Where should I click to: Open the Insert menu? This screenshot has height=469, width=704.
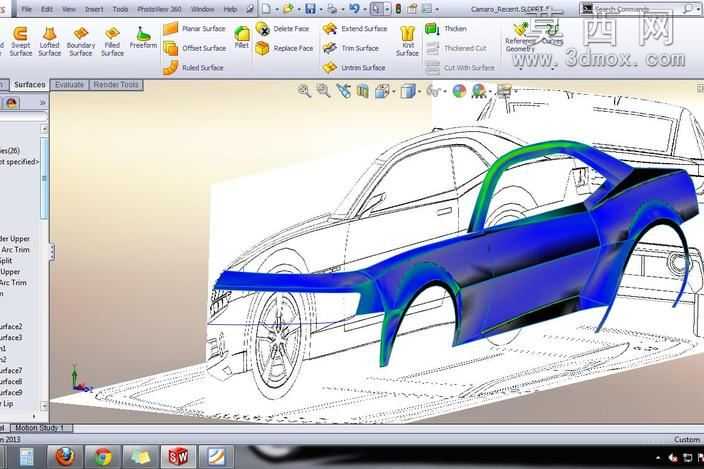click(x=94, y=9)
